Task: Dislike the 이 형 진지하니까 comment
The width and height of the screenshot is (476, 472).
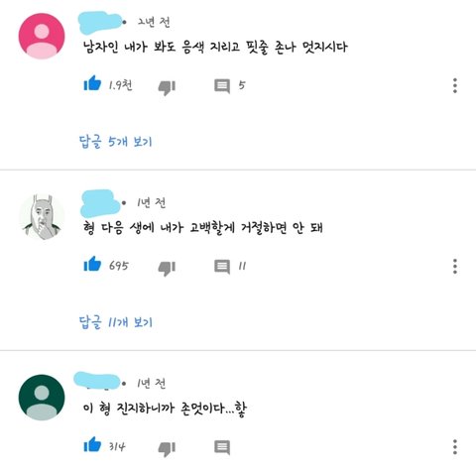Action: [167, 449]
